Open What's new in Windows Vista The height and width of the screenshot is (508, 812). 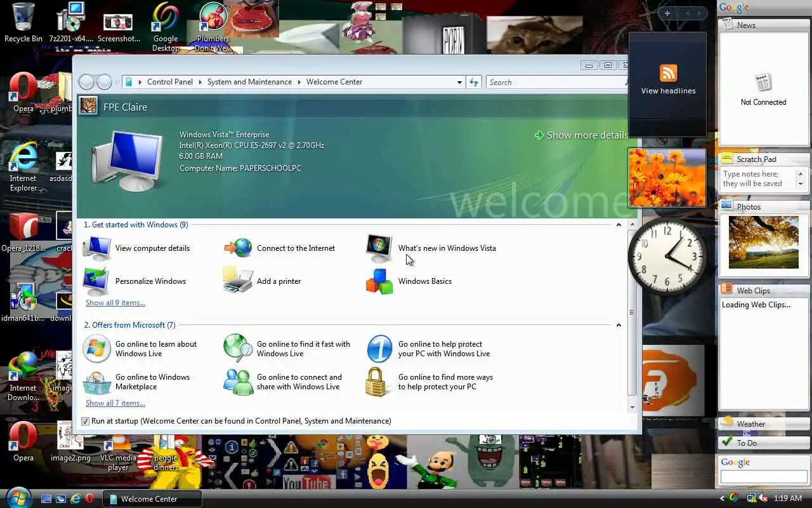pyautogui.click(x=431, y=248)
